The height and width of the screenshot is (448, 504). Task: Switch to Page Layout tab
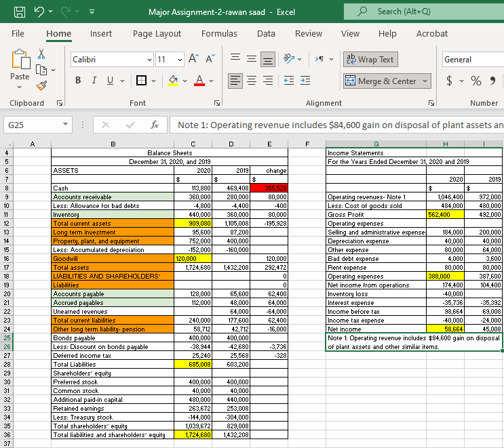click(x=157, y=33)
